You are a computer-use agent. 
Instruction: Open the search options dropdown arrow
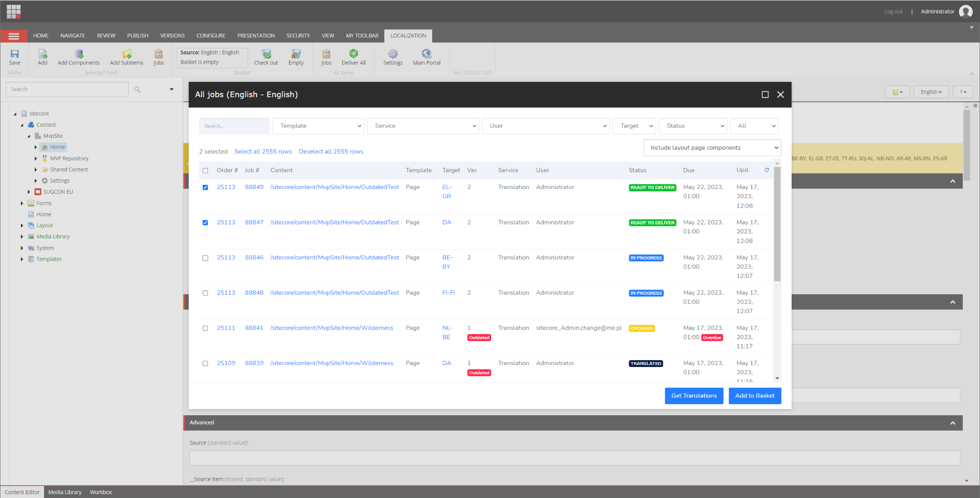172,89
